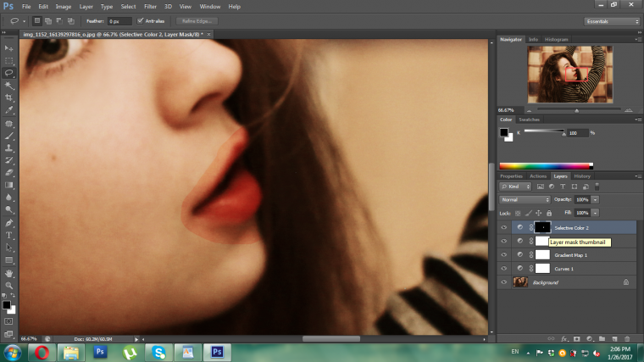
Task: Click the Navigator zoom slider handle
Action: pyautogui.click(x=577, y=110)
